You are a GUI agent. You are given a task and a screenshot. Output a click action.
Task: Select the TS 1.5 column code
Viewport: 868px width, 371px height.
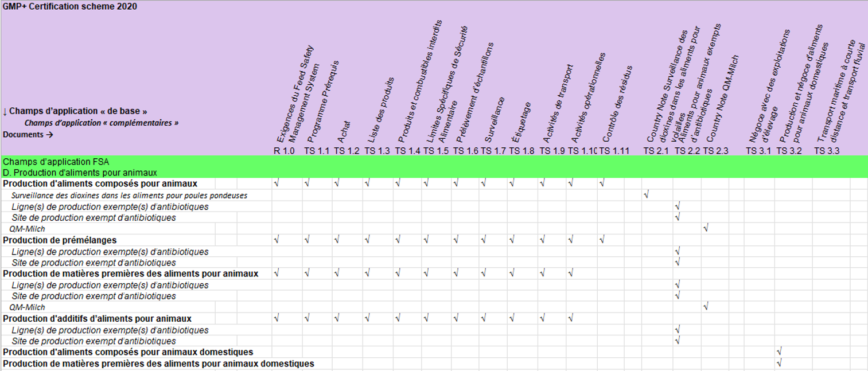point(436,151)
